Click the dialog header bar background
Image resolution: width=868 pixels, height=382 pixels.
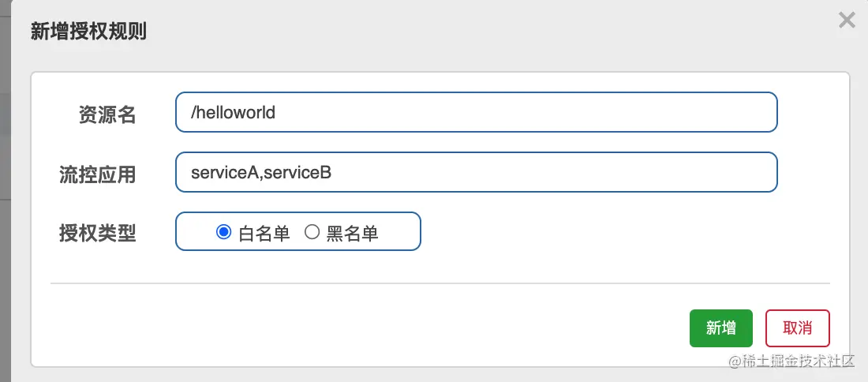(473, 32)
